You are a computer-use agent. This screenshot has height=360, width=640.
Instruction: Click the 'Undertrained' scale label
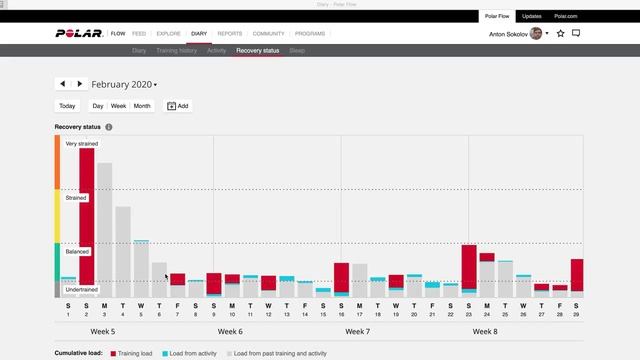click(x=82, y=289)
